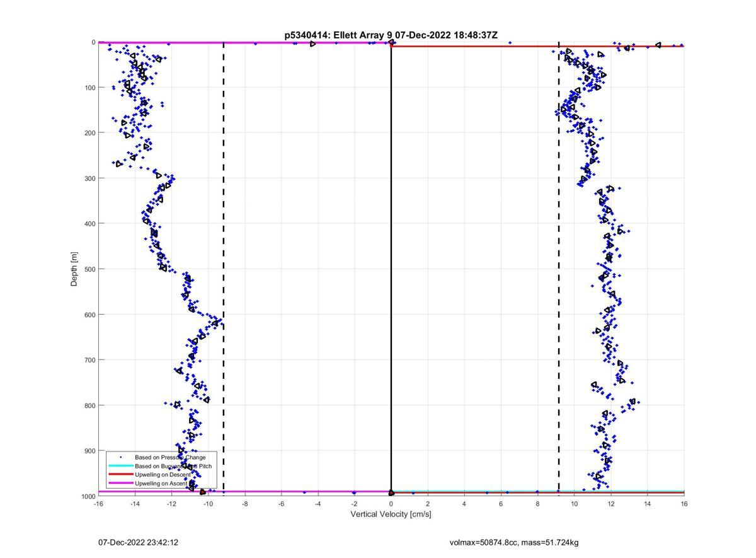Click depth-axis tick label '100'

(x=89, y=88)
